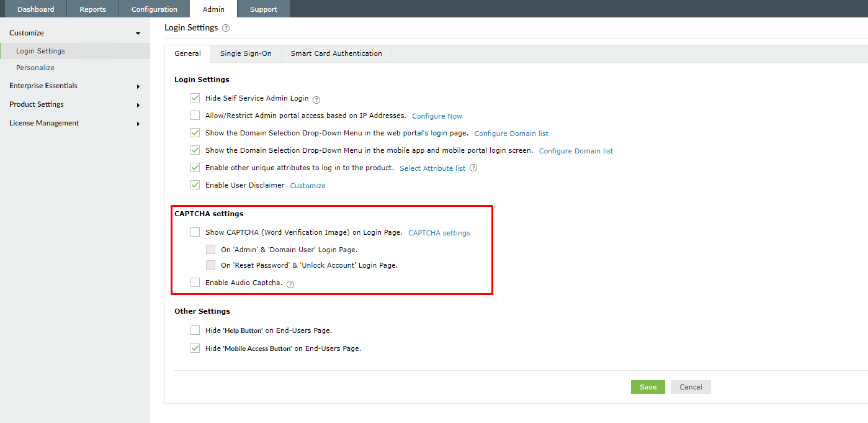
Task: Click help icon beside Select Attribute list
Action: (x=473, y=168)
